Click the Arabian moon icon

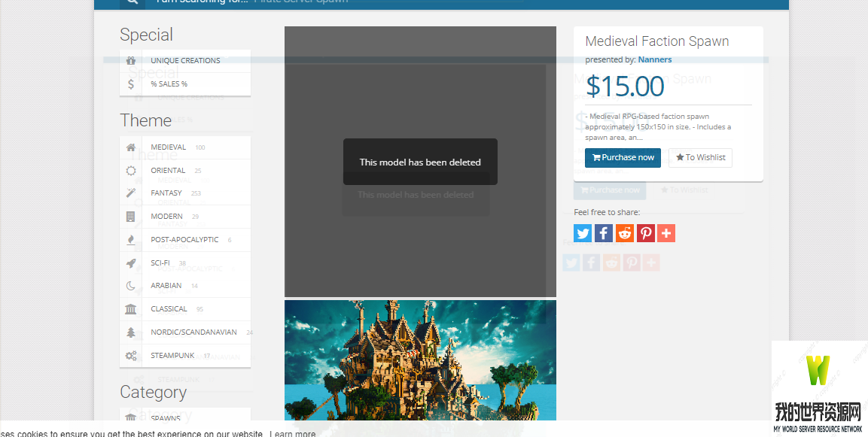(x=131, y=285)
